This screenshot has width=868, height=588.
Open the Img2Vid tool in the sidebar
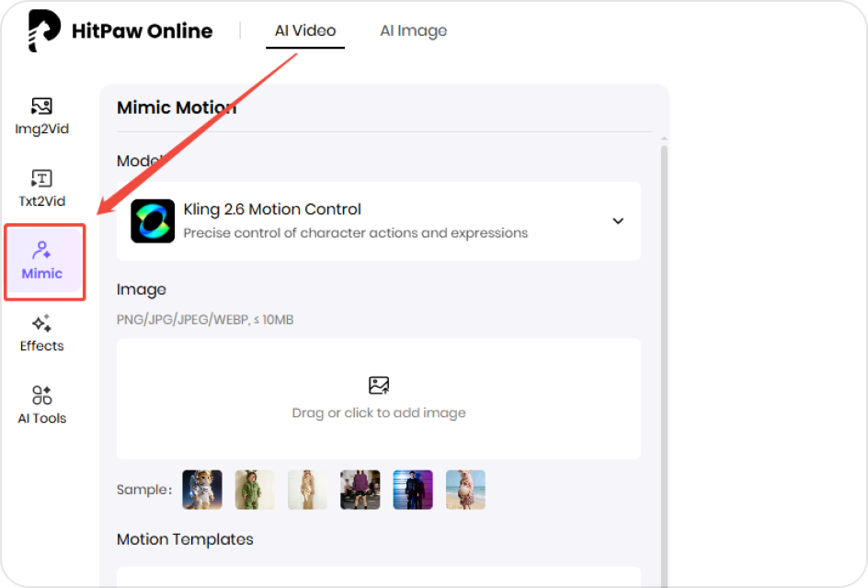(x=41, y=115)
